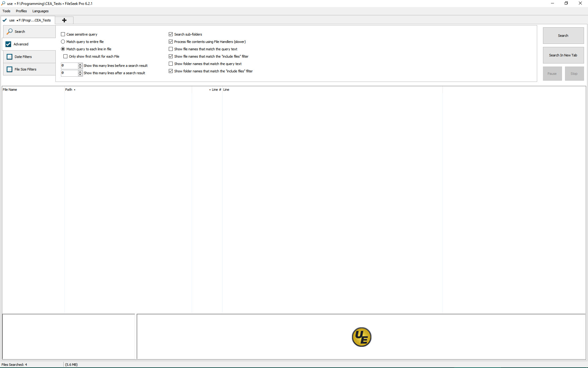The width and height of the screenshot is (588, 368).
Task: Click the Advanced section checkmark icon
Action: click(8, 44)
